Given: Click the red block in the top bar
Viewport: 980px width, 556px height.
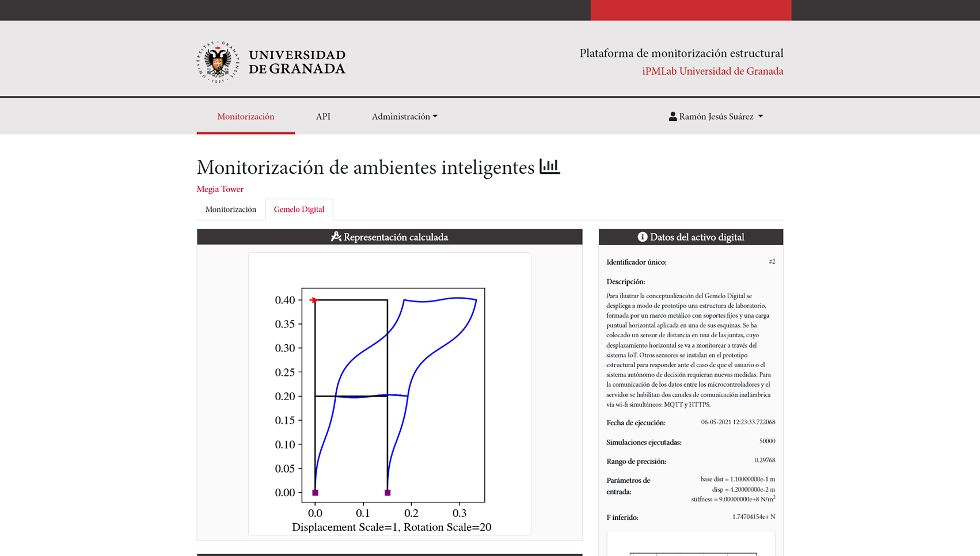Looking at the screenshot, I should click(x=690, y=10).
